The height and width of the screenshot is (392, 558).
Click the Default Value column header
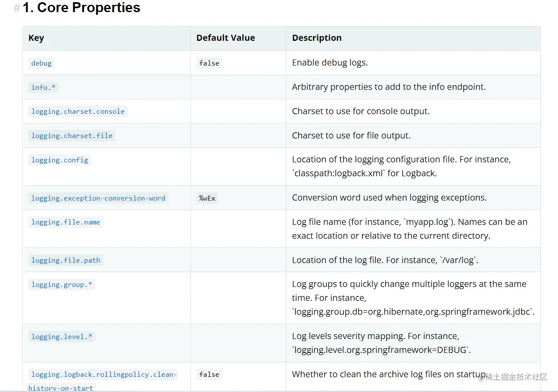pyautogui.click(x=226, y=38)
